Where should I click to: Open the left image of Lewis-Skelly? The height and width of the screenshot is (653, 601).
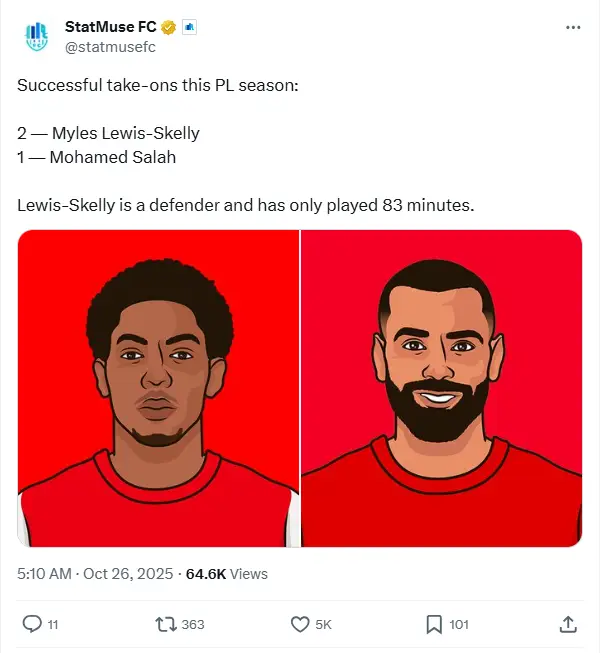pyautogui.click(x=158, y=388)
